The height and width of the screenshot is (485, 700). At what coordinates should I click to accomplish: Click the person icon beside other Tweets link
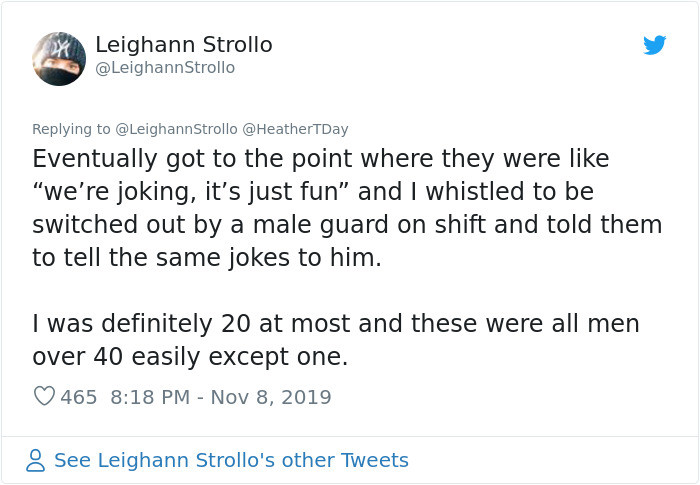coord(36,460)
